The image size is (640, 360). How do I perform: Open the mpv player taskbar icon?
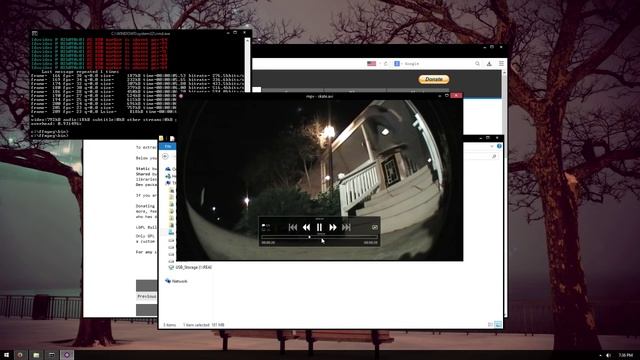point(67,355)
